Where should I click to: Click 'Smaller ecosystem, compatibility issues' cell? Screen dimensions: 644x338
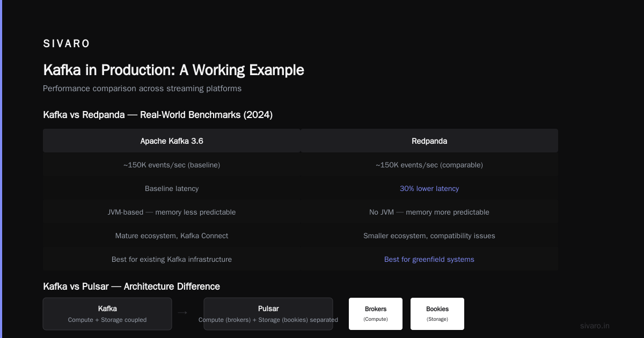click(x=429, y=236)
